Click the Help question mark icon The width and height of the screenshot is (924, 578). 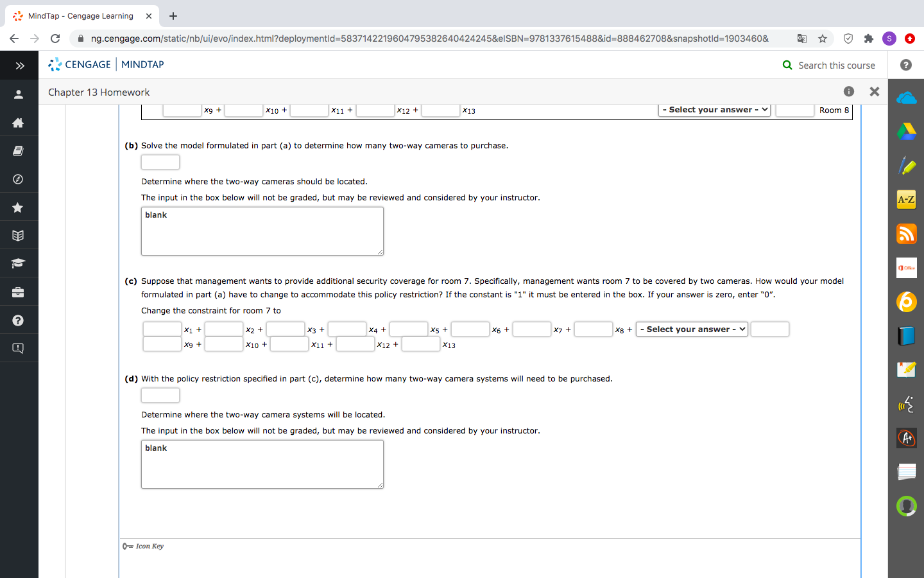point(19,320)
